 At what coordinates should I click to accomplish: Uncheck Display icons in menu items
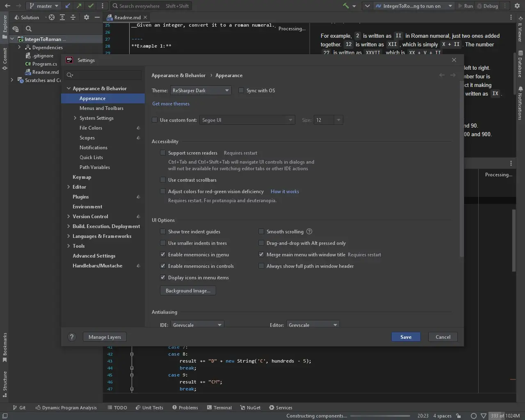[x=163, y=277]
